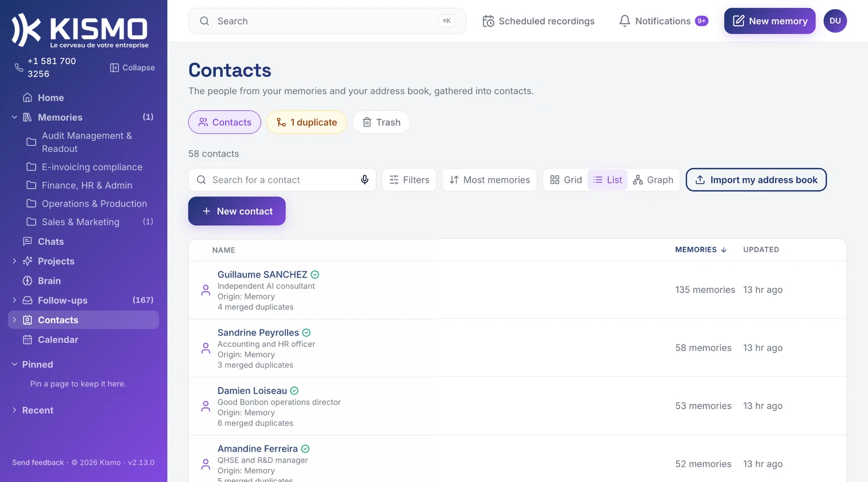The width and height of the screenshot is (868, 482).
Task: Click the microphone voice search icon
Action: (x=365, y=180)
